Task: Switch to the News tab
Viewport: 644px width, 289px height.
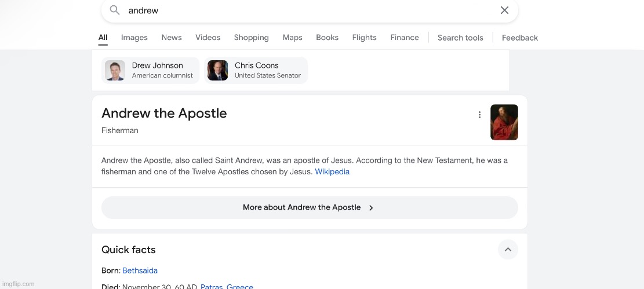Action: [x=172, y=38]
